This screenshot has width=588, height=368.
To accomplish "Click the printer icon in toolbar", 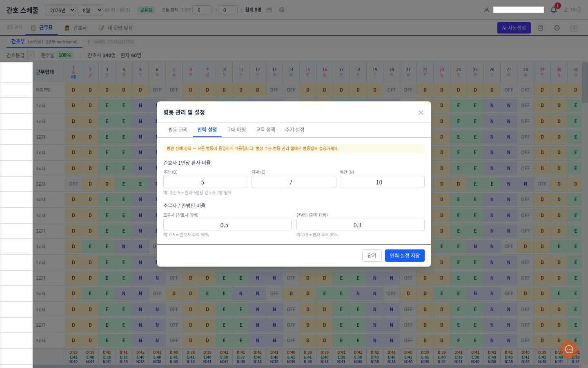I will 557,28.
